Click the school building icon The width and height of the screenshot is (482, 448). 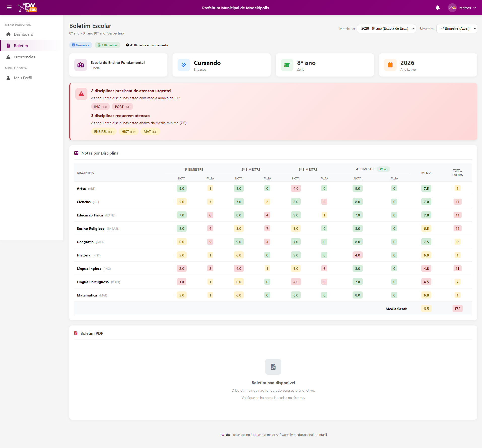(x=81, y=65)
